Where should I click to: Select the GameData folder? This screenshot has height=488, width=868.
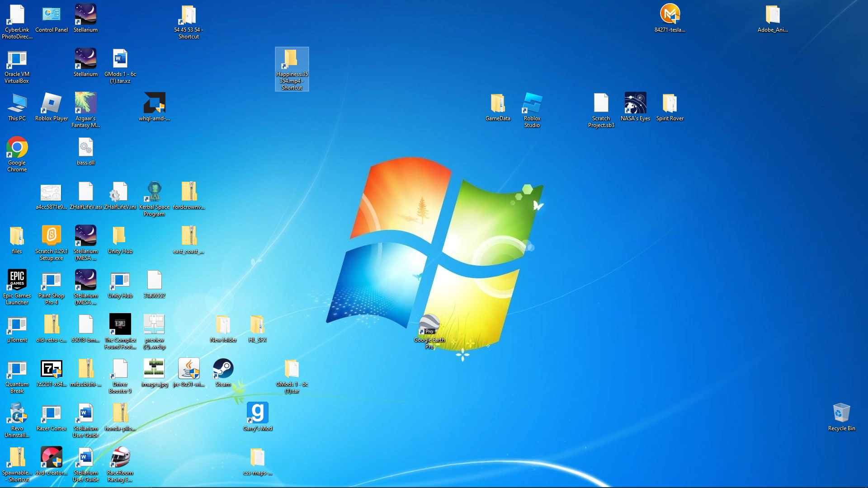(498, 103)
